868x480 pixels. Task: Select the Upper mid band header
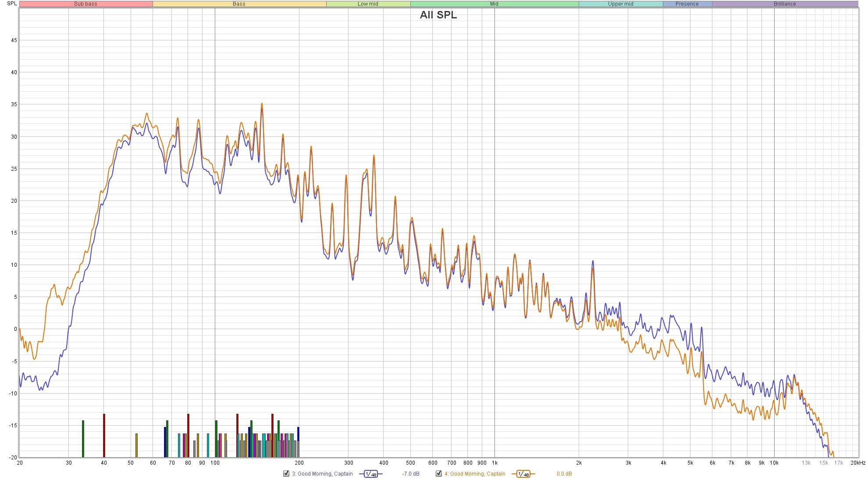pos(620,4)
